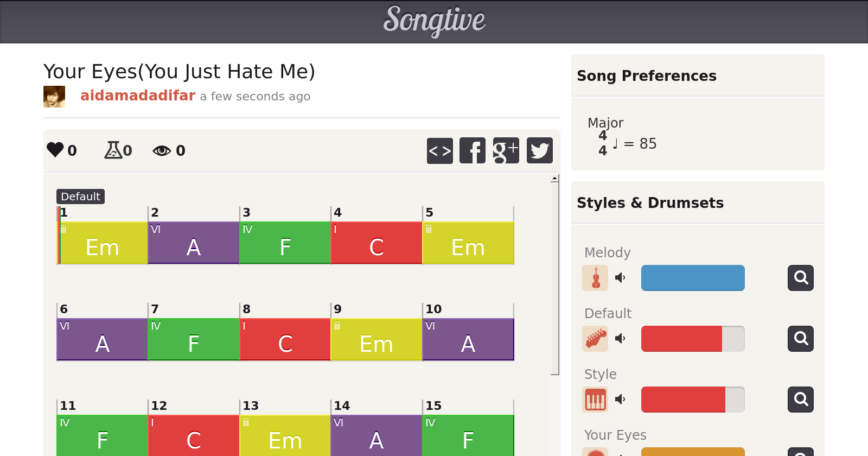The image size is (868, 456).
Task: Select the Style piano keyboard icon
Action: [595, 400]
